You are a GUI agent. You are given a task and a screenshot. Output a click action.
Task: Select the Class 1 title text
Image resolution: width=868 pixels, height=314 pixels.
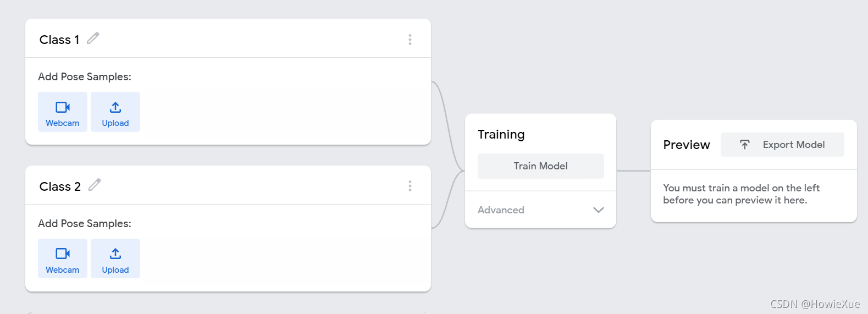(59, 40)
